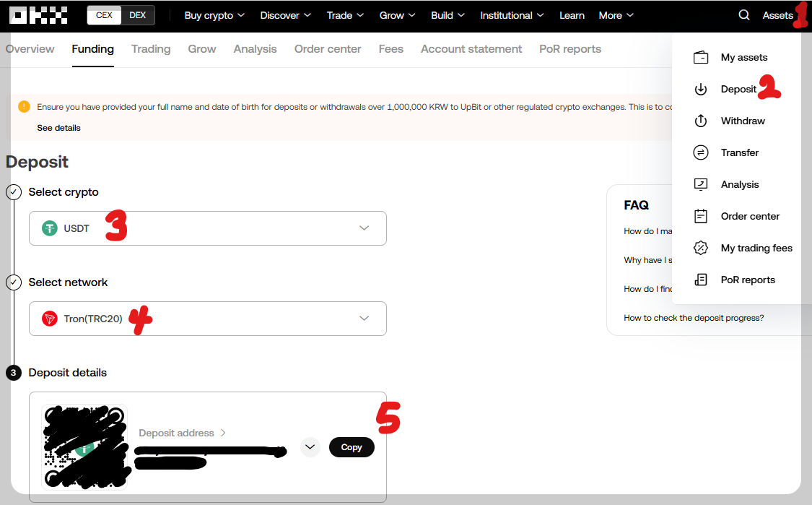Click the FAQ heading
This screenshot has height=505, width=812.
pyautogui.click(x=636, y=205)
